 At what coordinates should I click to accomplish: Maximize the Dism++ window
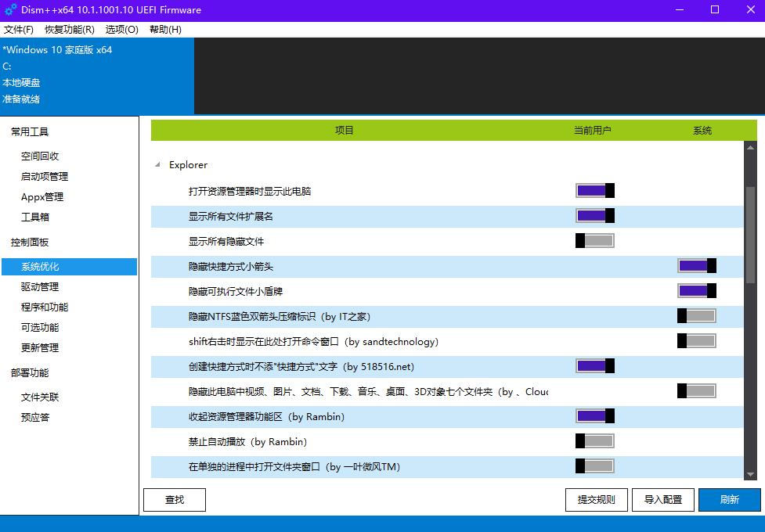point(715,9)
